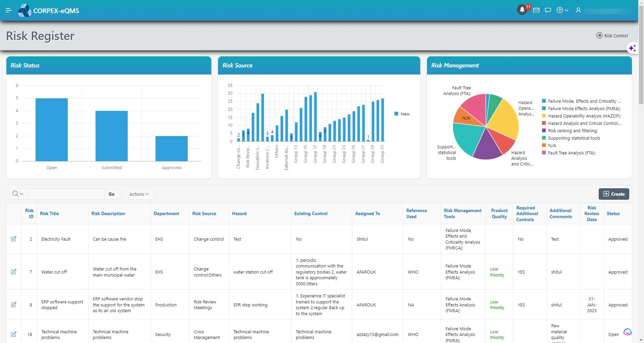Viewport: 644px width, 343px height.
Task: Toggle the New series legend swatch
Action: (x=396, y=114)
